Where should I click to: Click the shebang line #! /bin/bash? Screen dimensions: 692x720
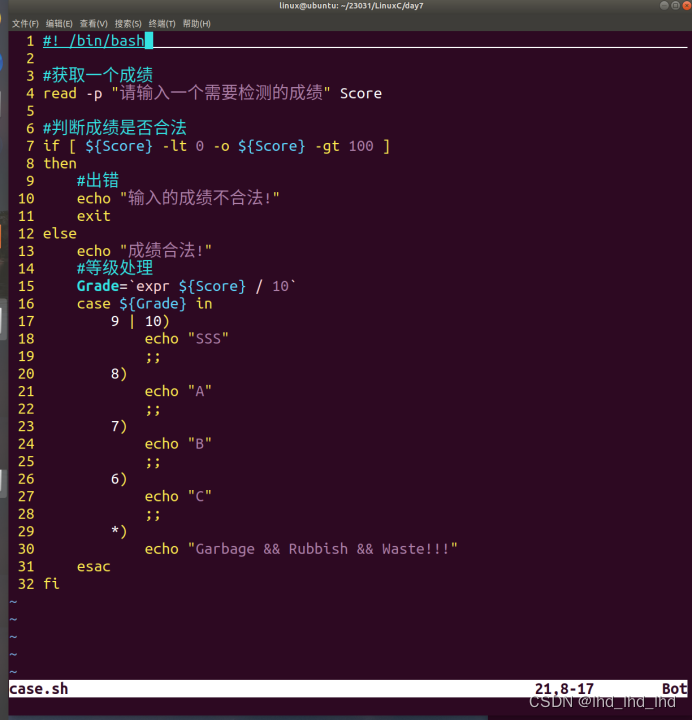[x=94, y=41]
